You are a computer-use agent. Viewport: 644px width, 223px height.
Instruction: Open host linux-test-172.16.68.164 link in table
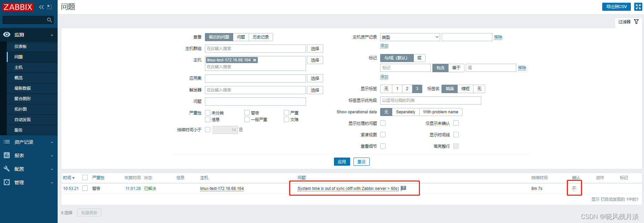click(x=222, y=189)
